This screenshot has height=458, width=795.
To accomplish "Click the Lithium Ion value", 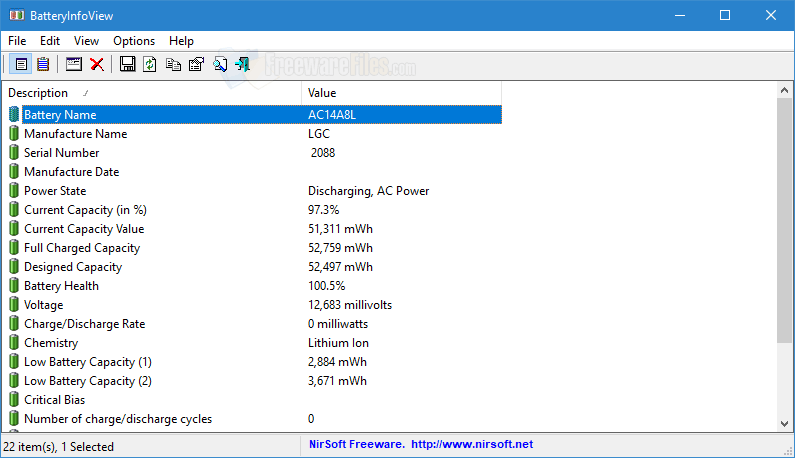I will (338, 343).
